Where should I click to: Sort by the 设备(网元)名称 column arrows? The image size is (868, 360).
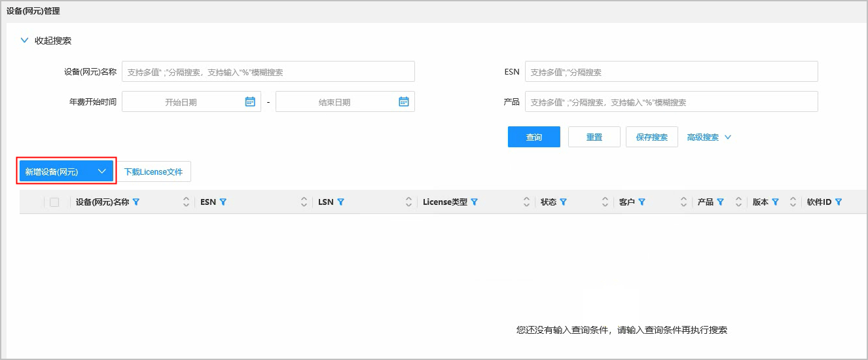(186, 202)
